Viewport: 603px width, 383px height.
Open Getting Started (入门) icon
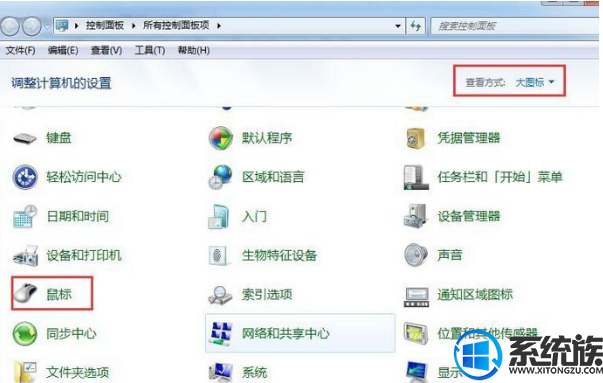point(219,216)
